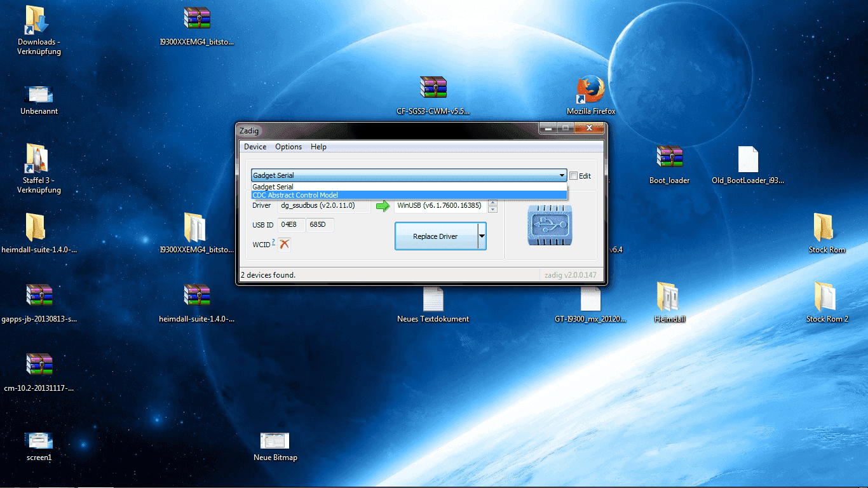Viewport: 868px width, 488px height.
Task: Select the top I9300XXEMG4_bitsto archive icon
Action: coord(197,27)
